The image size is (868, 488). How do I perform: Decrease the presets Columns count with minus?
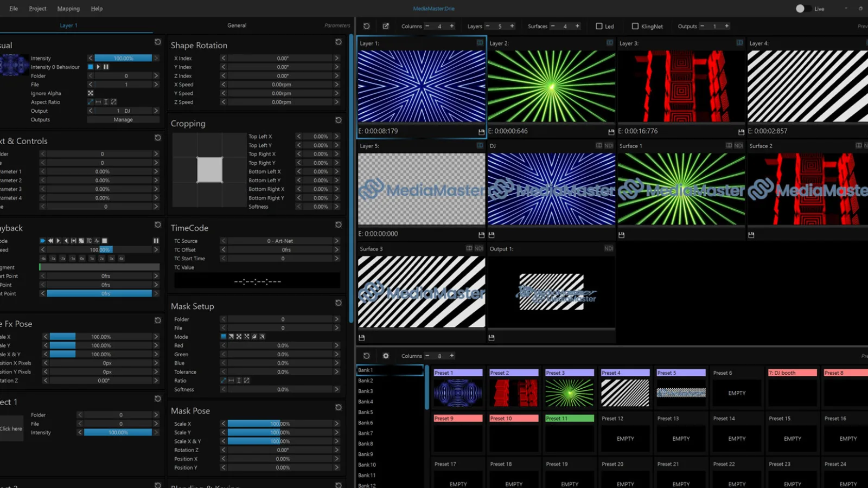coord(427,356)
